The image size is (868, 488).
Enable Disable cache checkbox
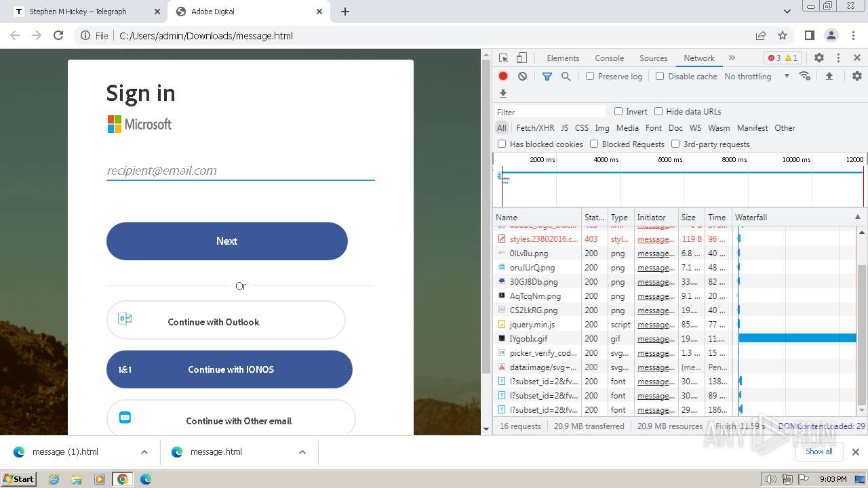point(660,76)
